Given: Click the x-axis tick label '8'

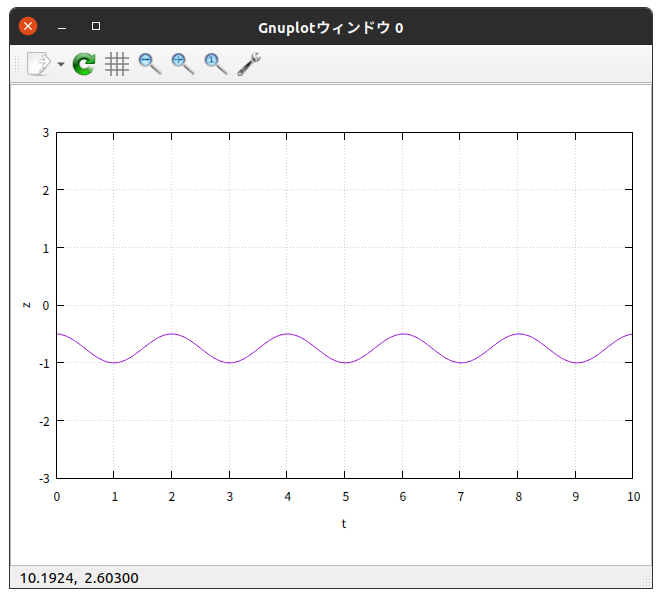Looking at the screenshot, I should click(x=518, y=497).
